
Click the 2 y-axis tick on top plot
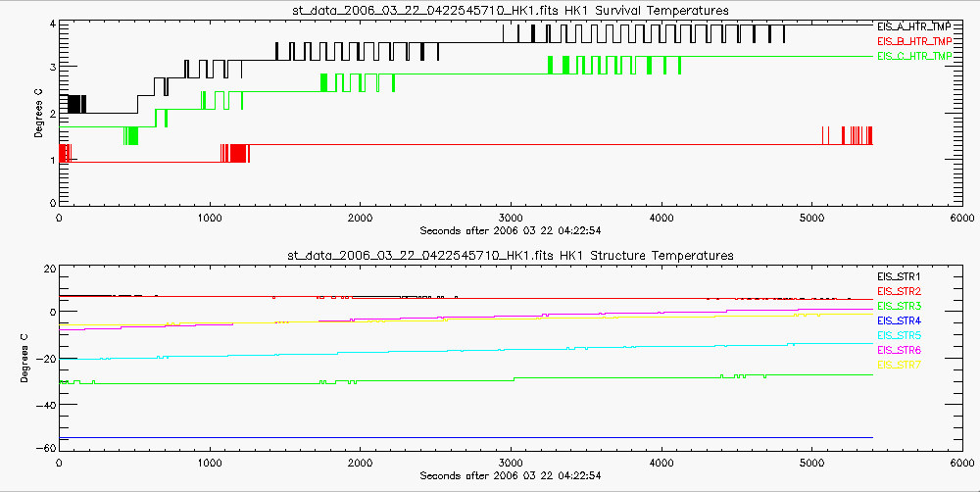coord(53,113)
